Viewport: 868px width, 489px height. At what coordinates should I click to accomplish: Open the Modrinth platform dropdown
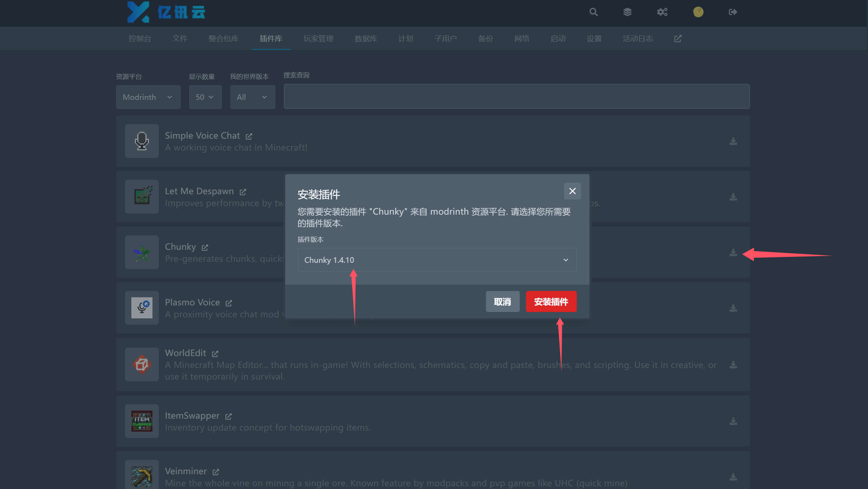148,97
